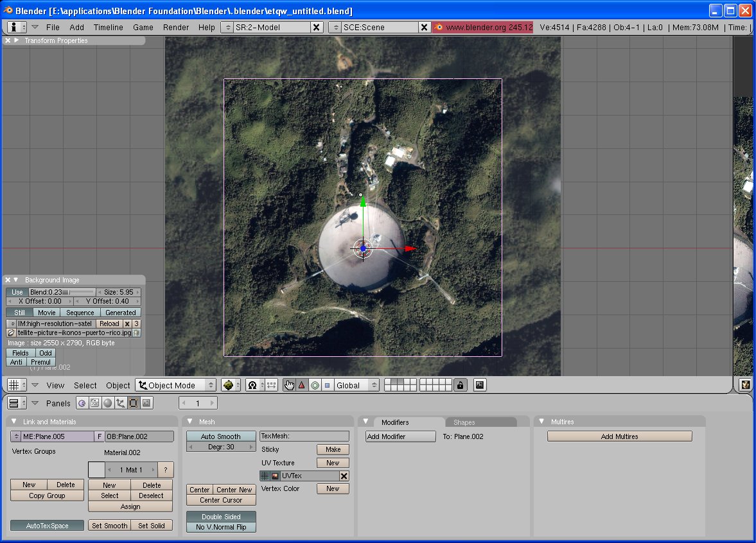
Task: Select the rotate manipulator ring icon
Action: [315, 385]
